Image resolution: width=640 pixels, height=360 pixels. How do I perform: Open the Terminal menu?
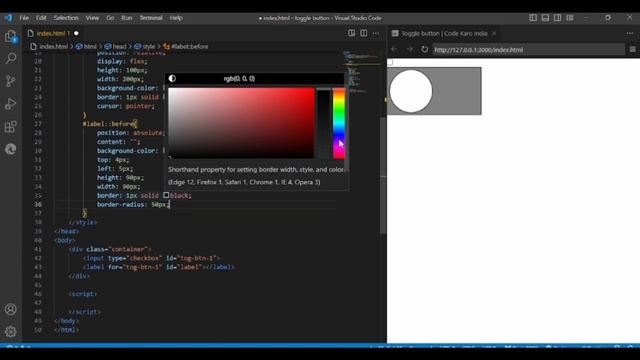151,18
